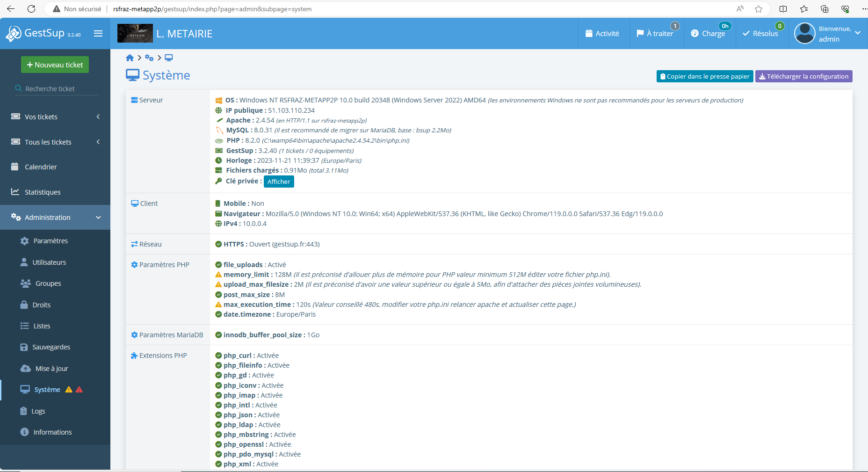The image size is (868, 472).
Task: Click the L. METAIRIE company logo
Action: tap(135, 33)
